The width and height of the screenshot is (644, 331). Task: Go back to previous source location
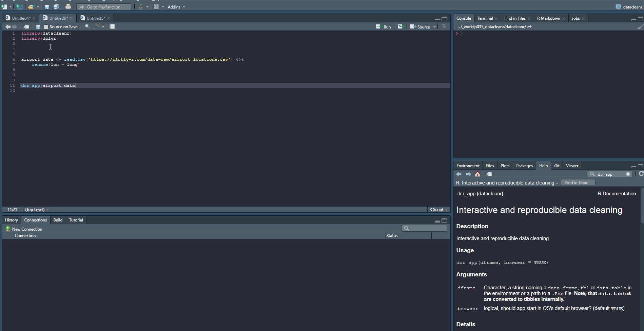tap(8, 26)
